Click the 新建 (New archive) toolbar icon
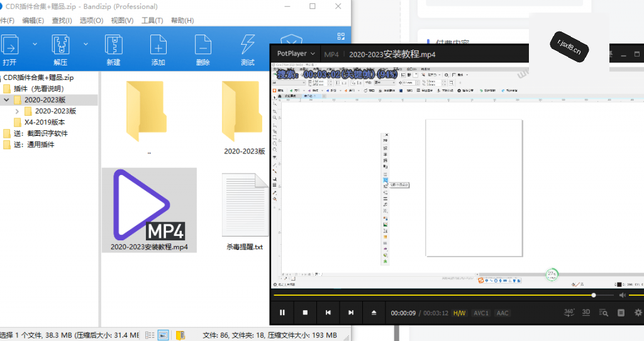Viewport: 644px width, 341px height. [x=114, y=44]
